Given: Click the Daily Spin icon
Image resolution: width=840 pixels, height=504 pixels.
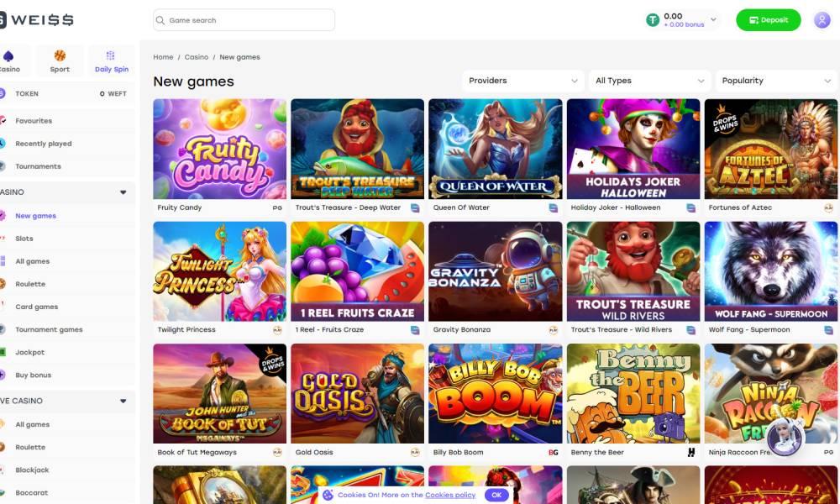Looking at the screenshot, I should coord(111,55).
